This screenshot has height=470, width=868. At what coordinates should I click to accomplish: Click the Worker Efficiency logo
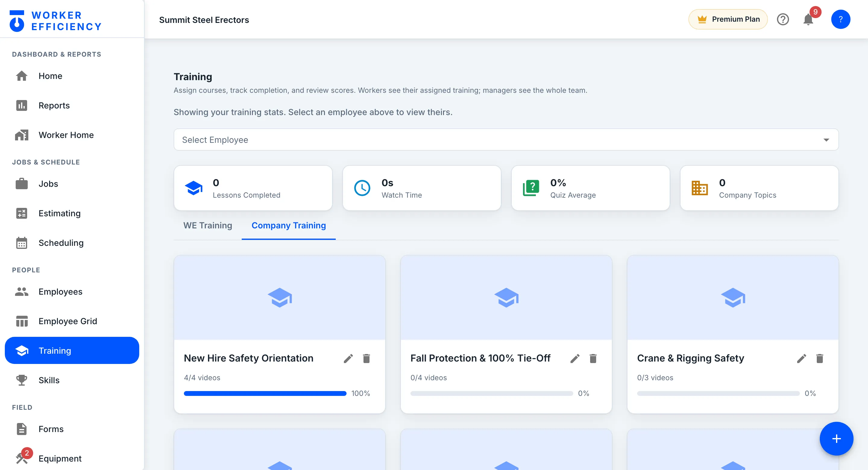pyautogui.click(x=55, y=21)
